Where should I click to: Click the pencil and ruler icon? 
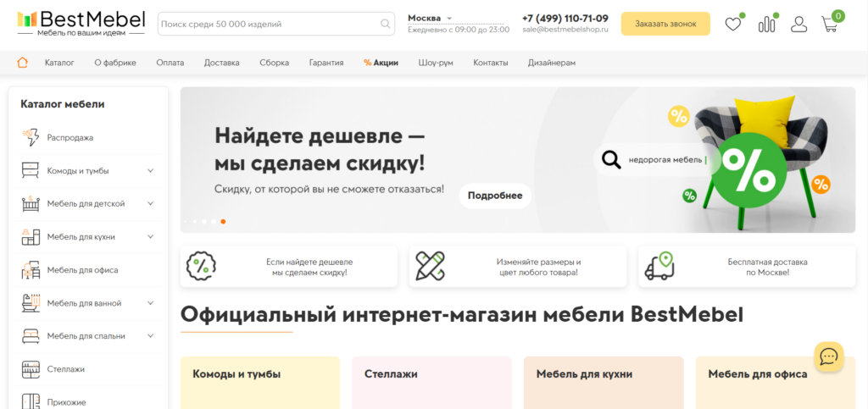(430, 266)
